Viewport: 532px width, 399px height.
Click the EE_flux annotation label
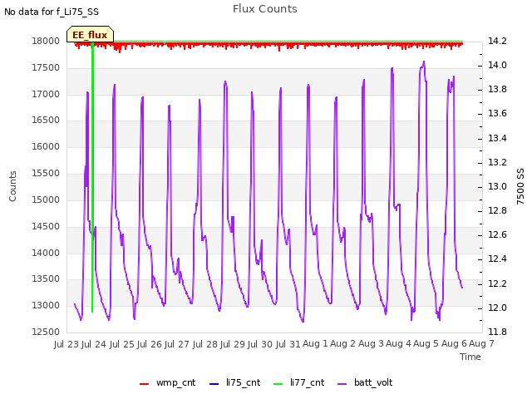pos(90,35)
